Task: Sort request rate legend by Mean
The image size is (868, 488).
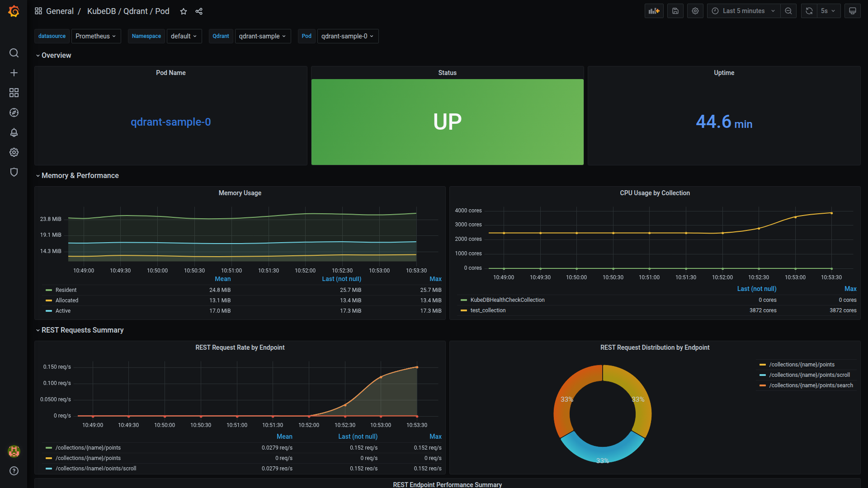Action: click(x=284, y=436)
